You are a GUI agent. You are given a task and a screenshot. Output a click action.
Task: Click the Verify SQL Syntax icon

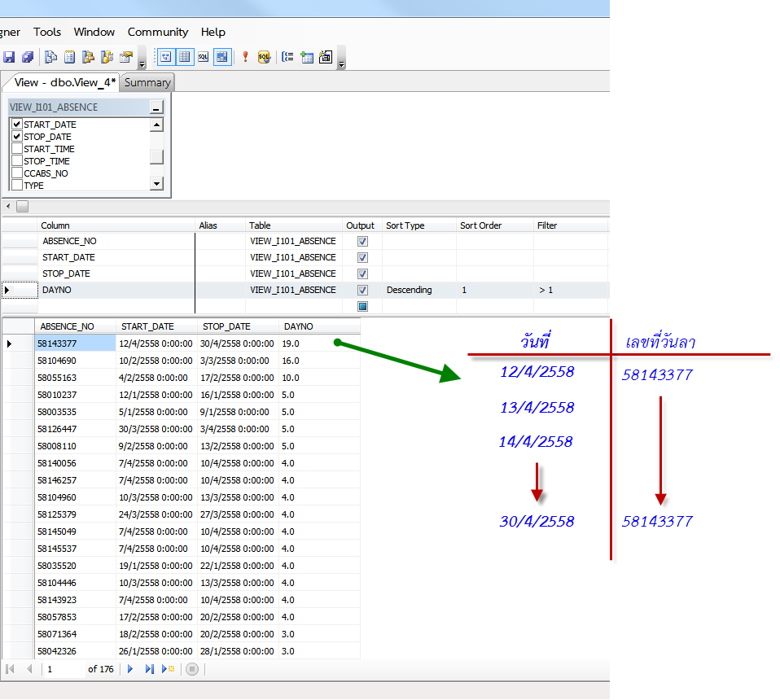[264, 57]
